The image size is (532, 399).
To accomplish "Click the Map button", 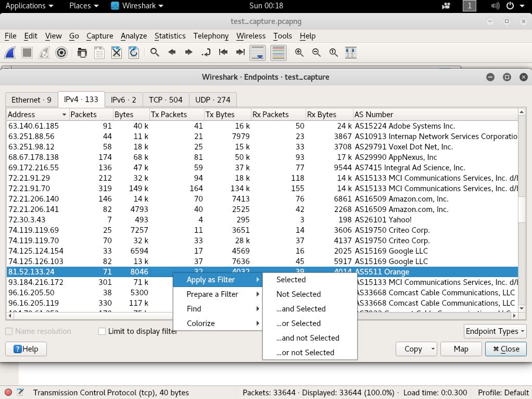I will pyautogui.click(x=461, y=349).
